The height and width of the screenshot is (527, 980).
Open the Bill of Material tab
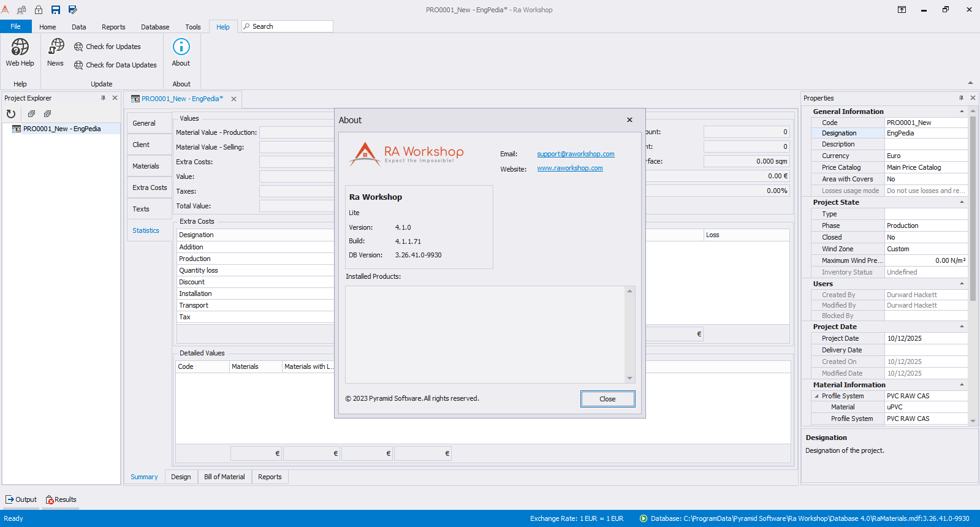(x=224, y=477)
